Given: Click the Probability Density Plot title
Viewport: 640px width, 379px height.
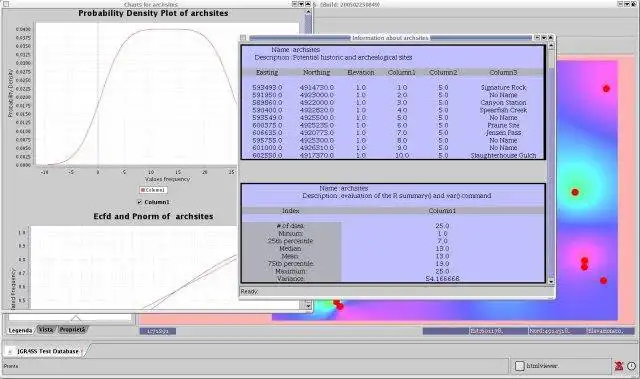Looking at the screenshot, I should (x=153, y=13).
